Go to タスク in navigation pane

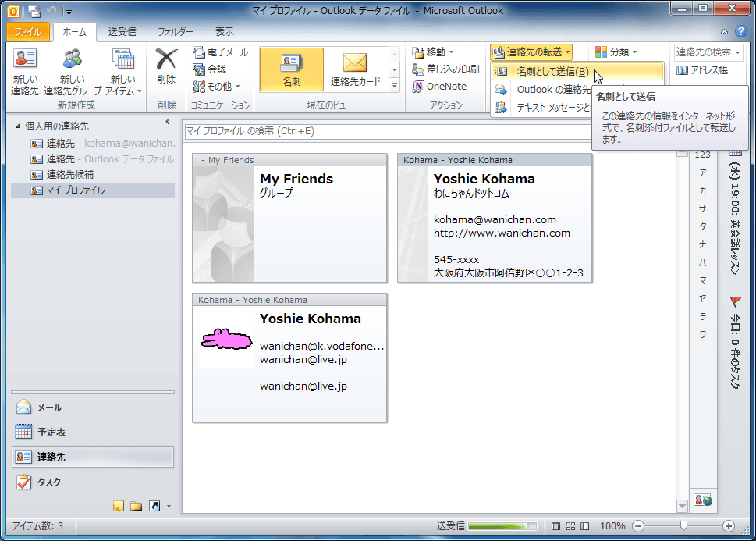click(93, 482)
